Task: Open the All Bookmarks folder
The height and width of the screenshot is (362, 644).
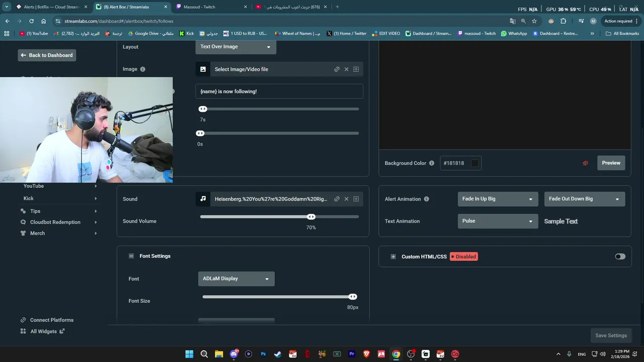Action: pyautogui.click(x=622, y=34)
